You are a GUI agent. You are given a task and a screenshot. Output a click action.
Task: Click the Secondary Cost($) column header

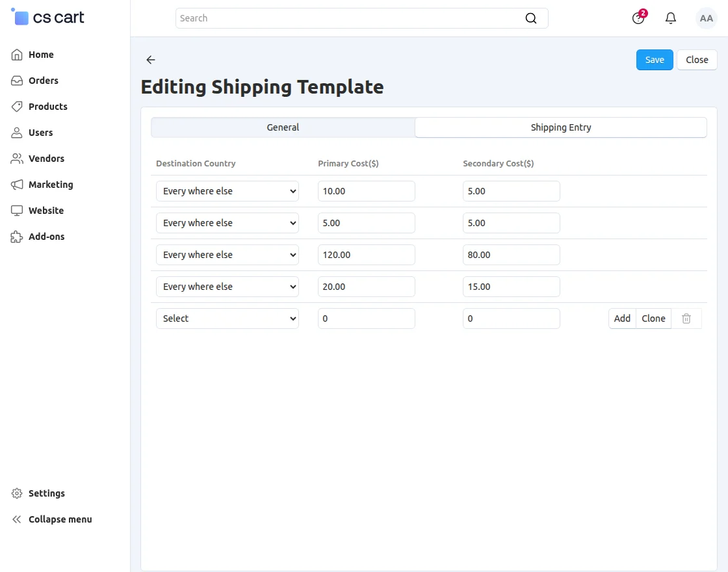(498, 163)
